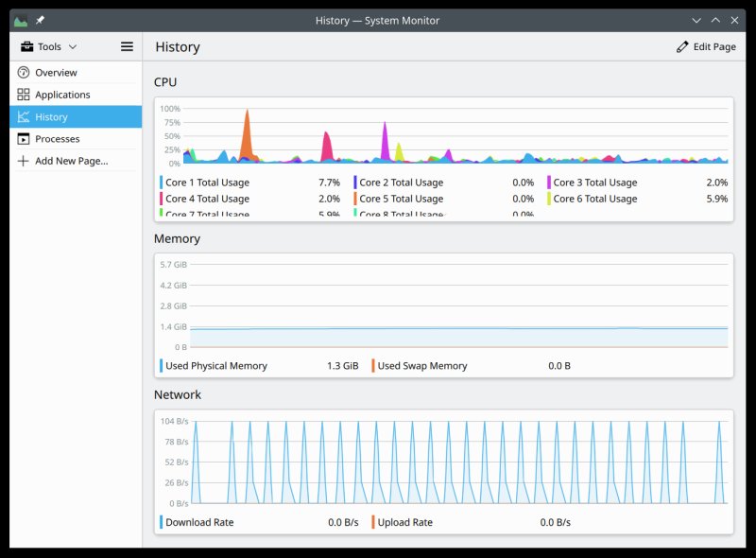Go to the Processes page
756x558 pixels.
click(57, 139)
